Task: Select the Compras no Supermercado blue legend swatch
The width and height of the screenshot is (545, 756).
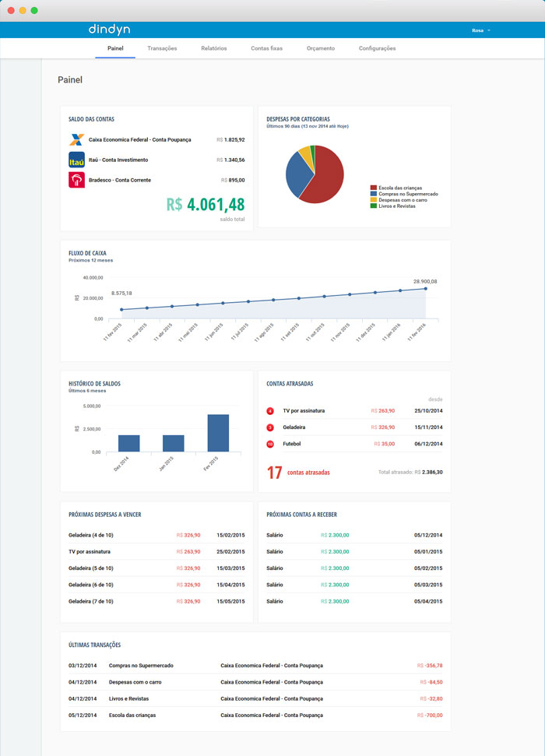Action: pos(373,194)
